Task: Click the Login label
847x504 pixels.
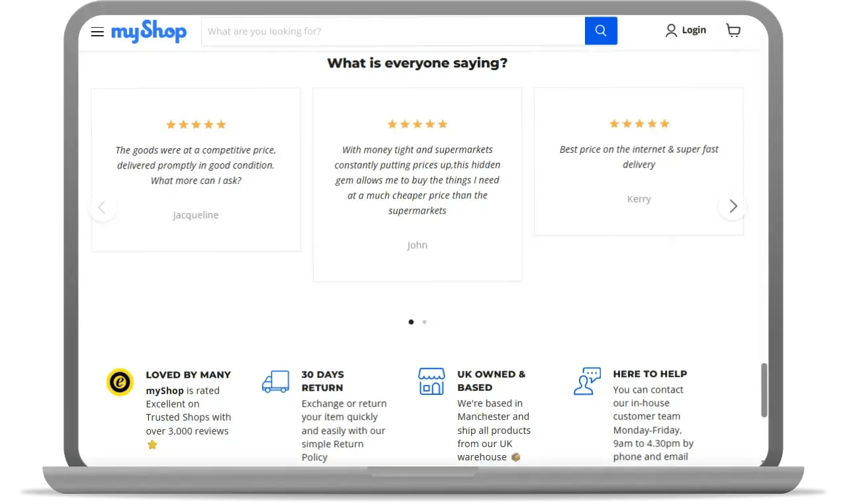Action: point(693,30)
